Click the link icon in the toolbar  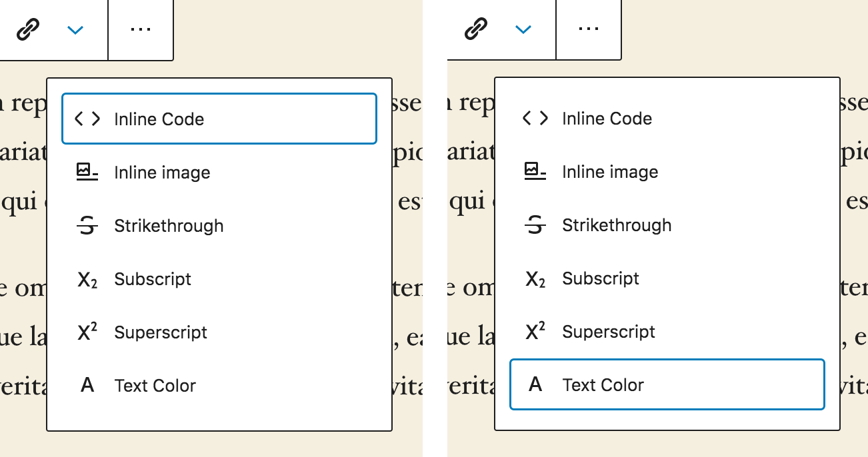29,29
